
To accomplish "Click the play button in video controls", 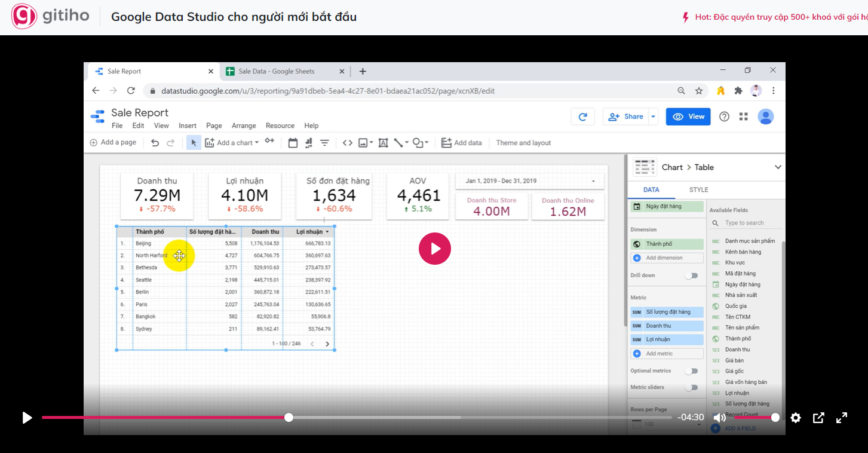I will point(26,418).
